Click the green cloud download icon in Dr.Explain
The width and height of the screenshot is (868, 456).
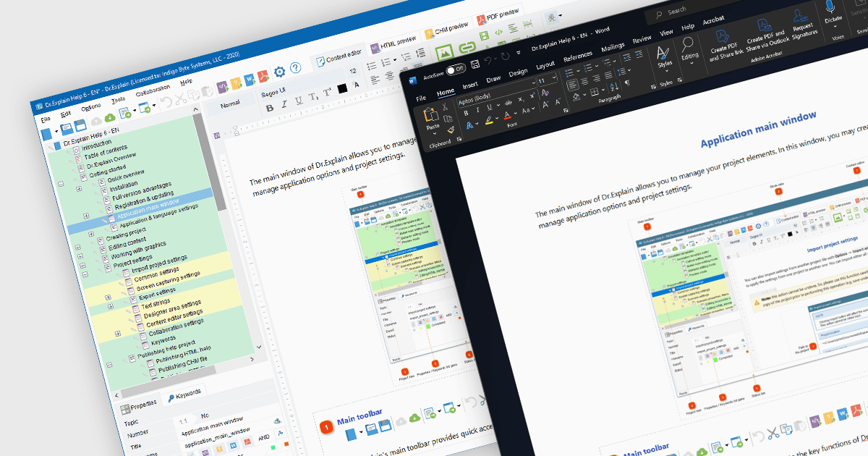(x=110, y=118)
